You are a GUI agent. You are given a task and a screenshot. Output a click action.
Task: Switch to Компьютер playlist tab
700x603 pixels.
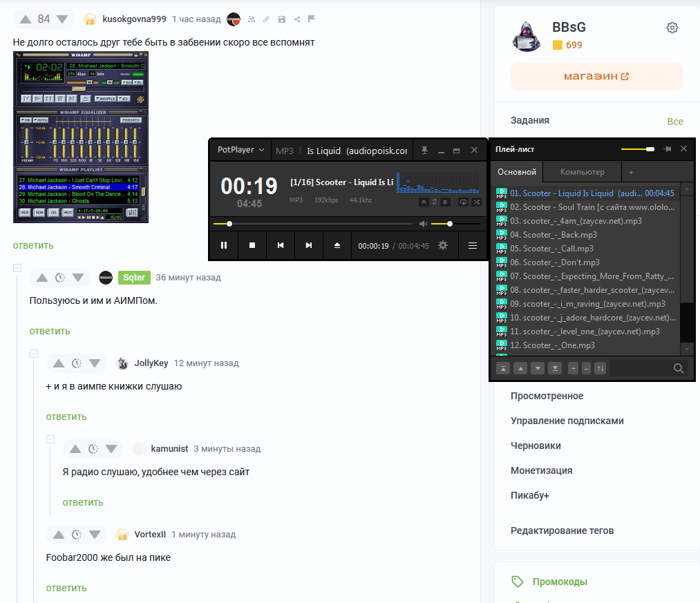(582, 172)
